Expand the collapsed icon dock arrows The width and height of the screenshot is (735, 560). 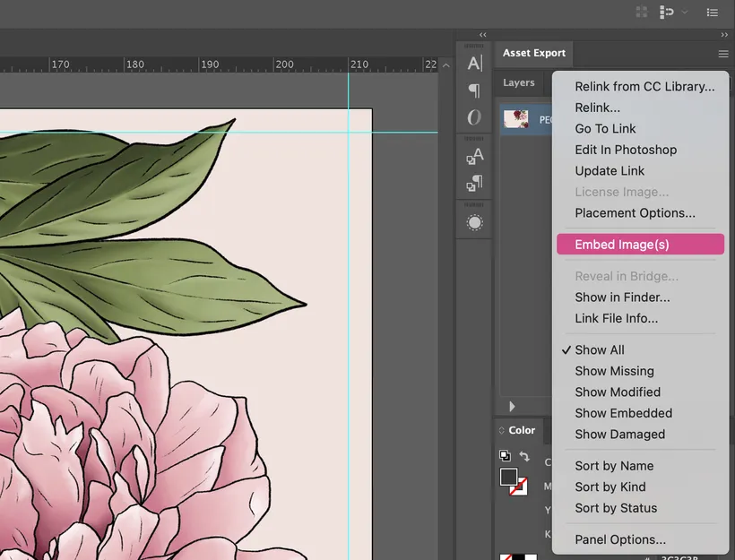click(483, 35)
